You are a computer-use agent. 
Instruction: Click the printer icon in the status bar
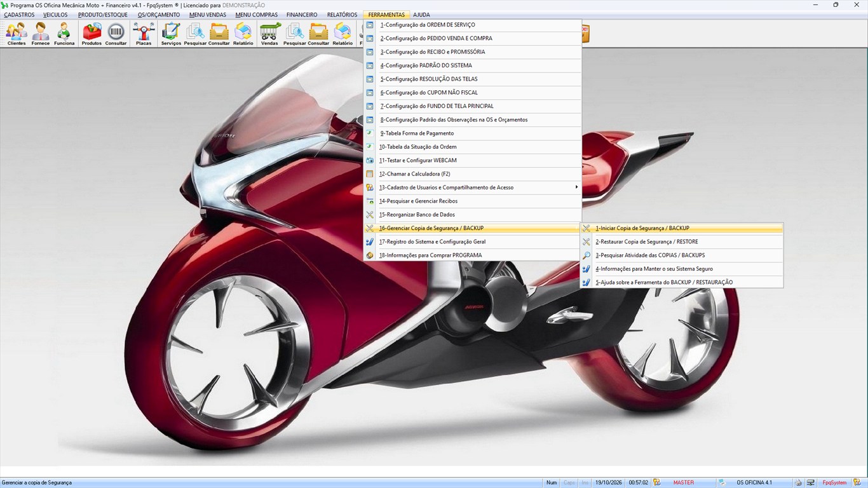pos(798,483)
